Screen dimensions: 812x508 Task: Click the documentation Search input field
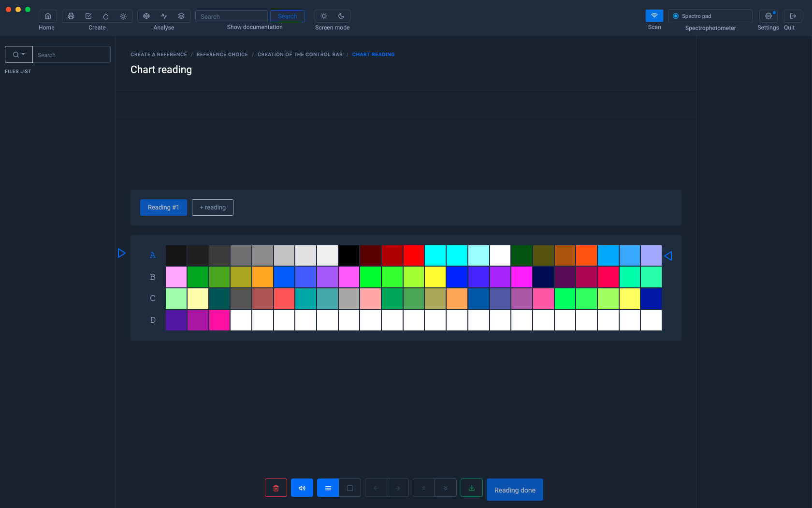[232, 16]
